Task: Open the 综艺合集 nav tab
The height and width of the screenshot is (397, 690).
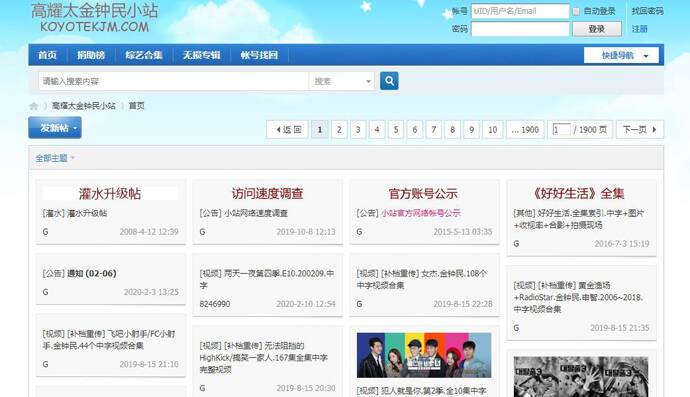Action: click(144, 55)
